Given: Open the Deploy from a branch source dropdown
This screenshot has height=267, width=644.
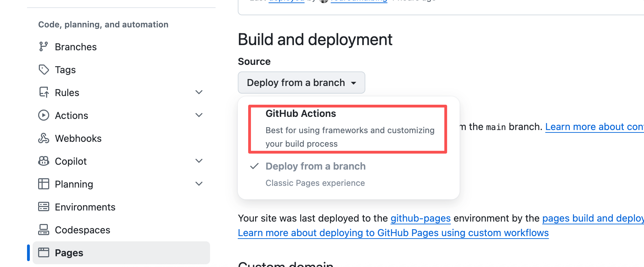Looking at the screenshot, I should tap(302, 83).
